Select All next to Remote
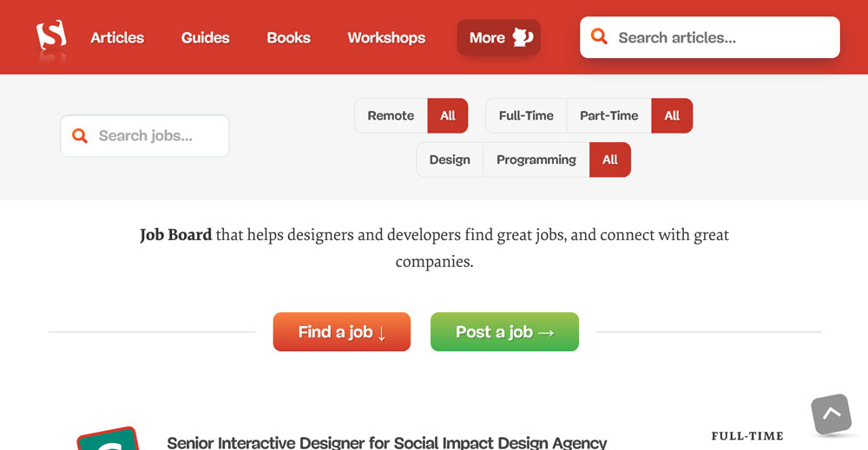Viewport: 868px width, 450px height. 448,115
